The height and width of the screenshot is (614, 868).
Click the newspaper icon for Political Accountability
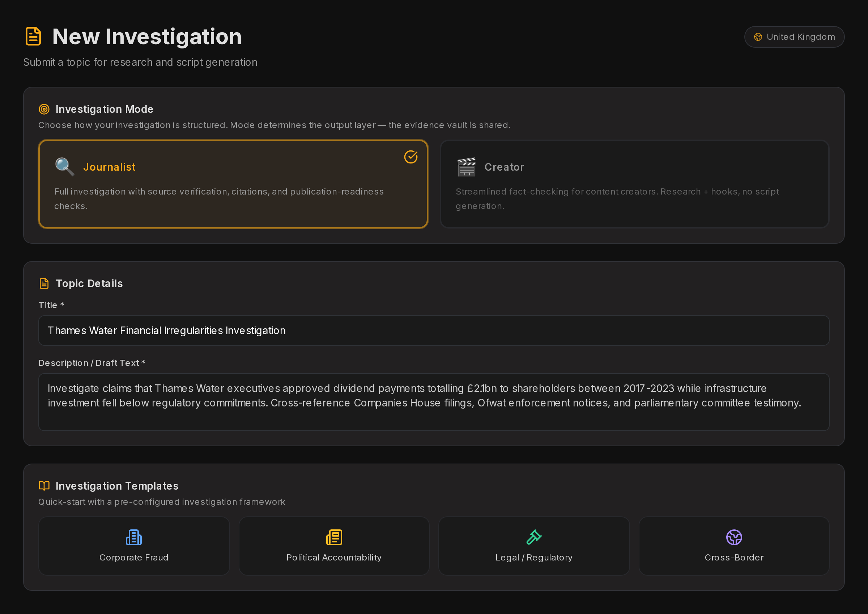click(334, 537)
